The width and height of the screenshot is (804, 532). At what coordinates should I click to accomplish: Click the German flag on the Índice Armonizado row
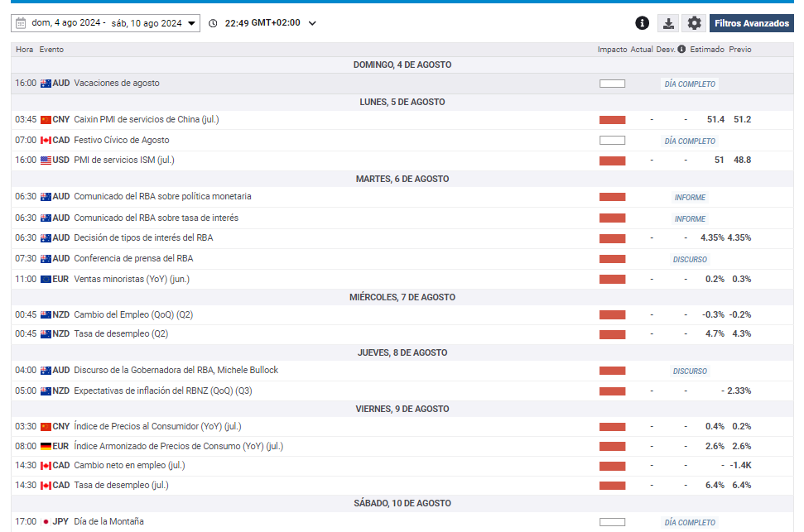46,447
